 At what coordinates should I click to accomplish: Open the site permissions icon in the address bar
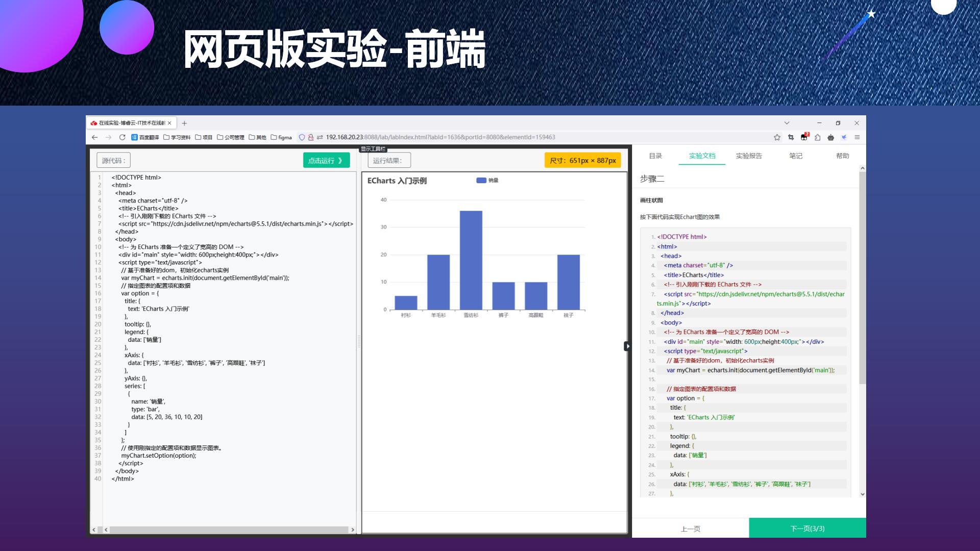point(320,137)
